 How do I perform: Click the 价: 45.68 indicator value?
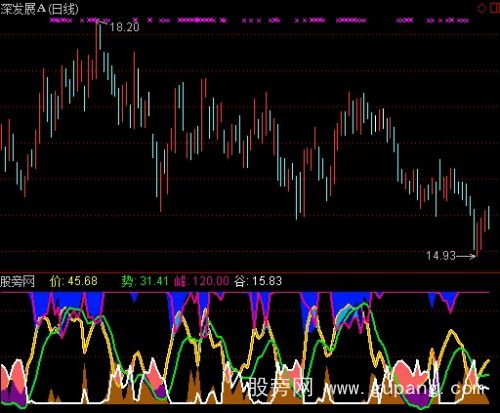73,281
